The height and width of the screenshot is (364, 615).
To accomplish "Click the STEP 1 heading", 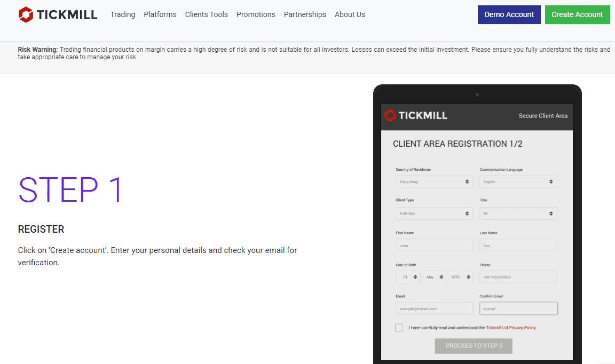I will point(70,190).
